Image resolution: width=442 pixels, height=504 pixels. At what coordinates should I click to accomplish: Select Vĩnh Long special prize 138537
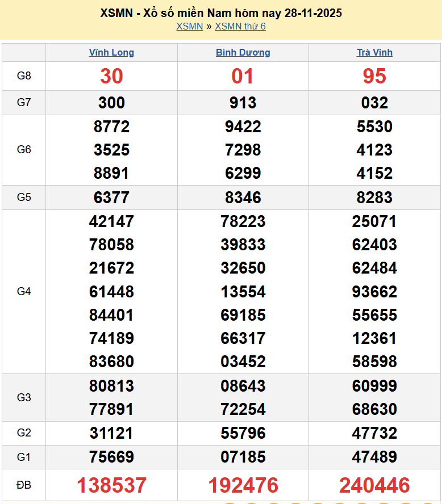111,485
